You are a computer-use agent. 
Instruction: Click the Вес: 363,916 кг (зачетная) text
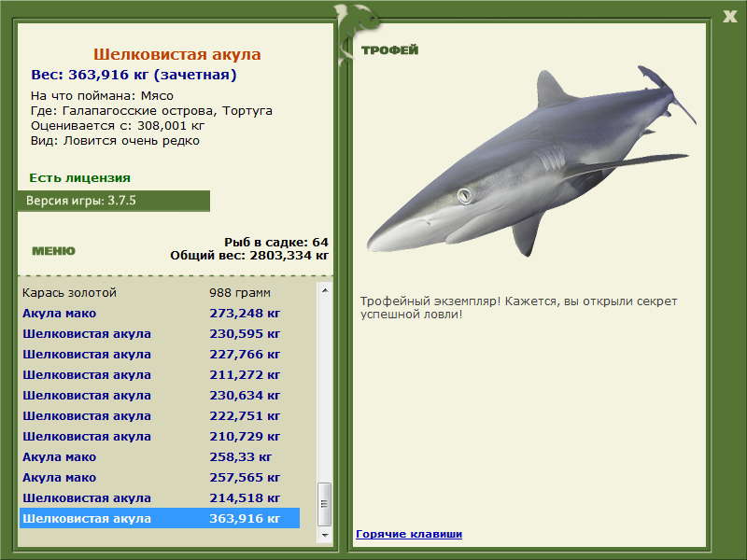134,75
